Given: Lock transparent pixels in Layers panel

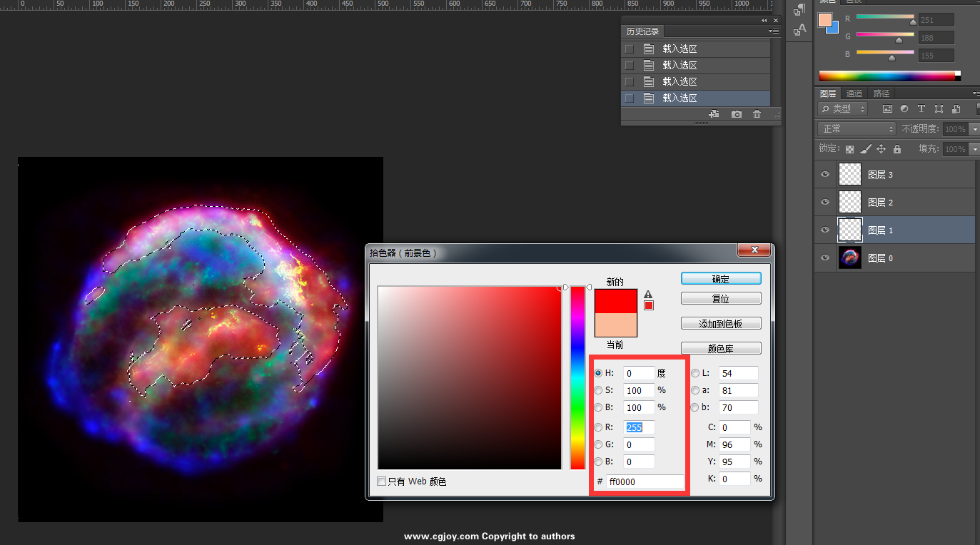Looking at the screenshot, I should tap(849, 149).
